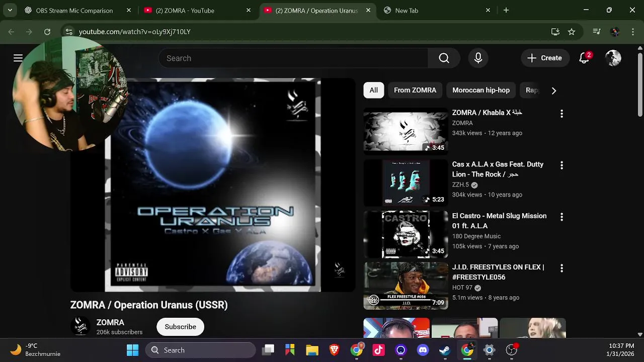Launch the Brave browser from the taskbar

point(334,350)
